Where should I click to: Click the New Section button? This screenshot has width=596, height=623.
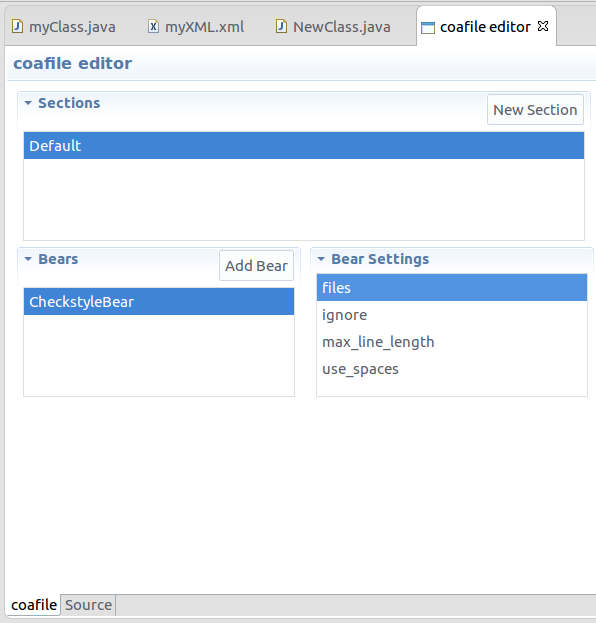coord(535,110)
